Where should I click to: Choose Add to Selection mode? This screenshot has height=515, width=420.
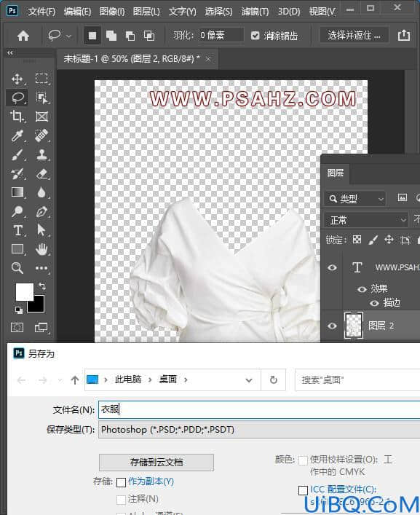(x=111, y=36)
